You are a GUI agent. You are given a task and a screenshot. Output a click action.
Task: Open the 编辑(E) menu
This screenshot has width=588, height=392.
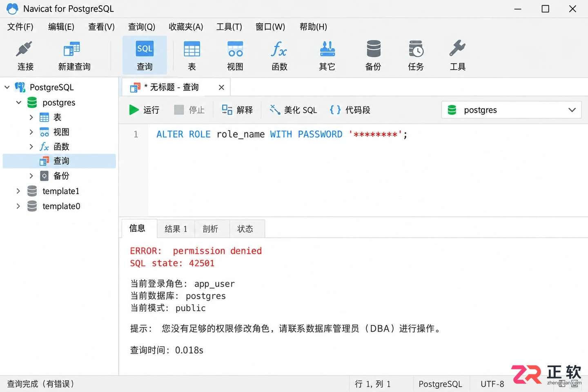pos(61,27)
